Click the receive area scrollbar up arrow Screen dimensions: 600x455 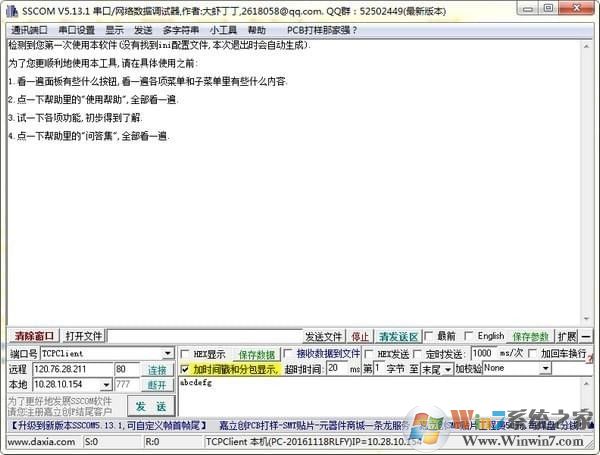(587, 45)
